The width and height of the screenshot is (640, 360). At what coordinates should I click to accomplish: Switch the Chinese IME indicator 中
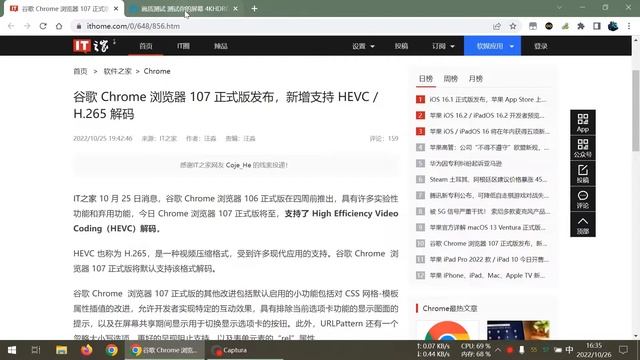point(569,350)
